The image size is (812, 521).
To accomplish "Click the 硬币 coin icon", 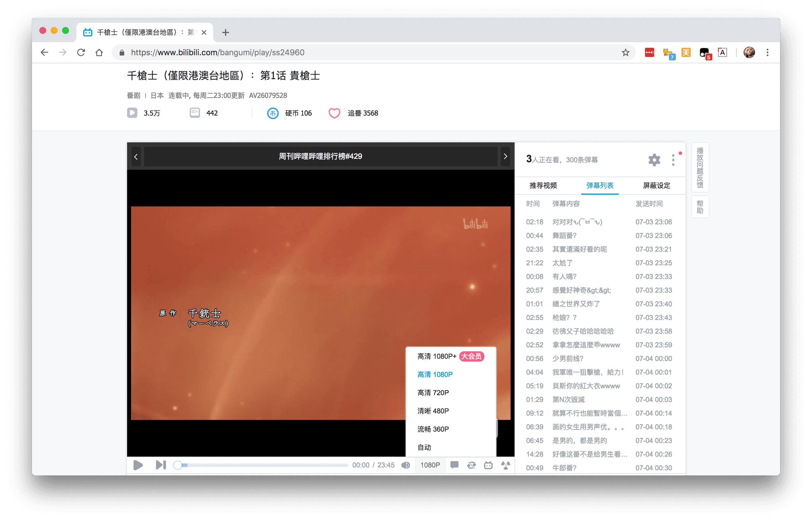I will (x=272, y=113).
